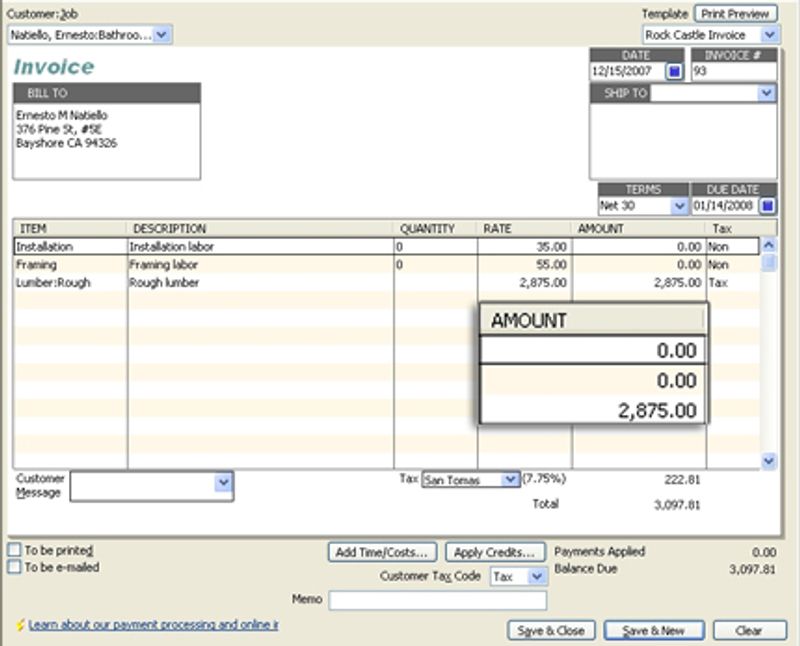This screenshot has height=646, width=800.
Task: Expand the Customer Message dropdown
Action: point(223,483)
